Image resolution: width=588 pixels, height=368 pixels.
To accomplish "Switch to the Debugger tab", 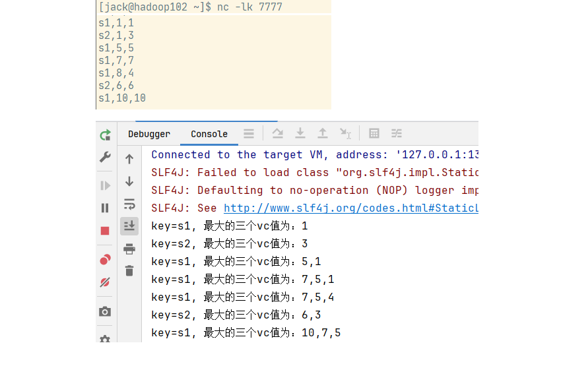I will [x=149, y=134].
